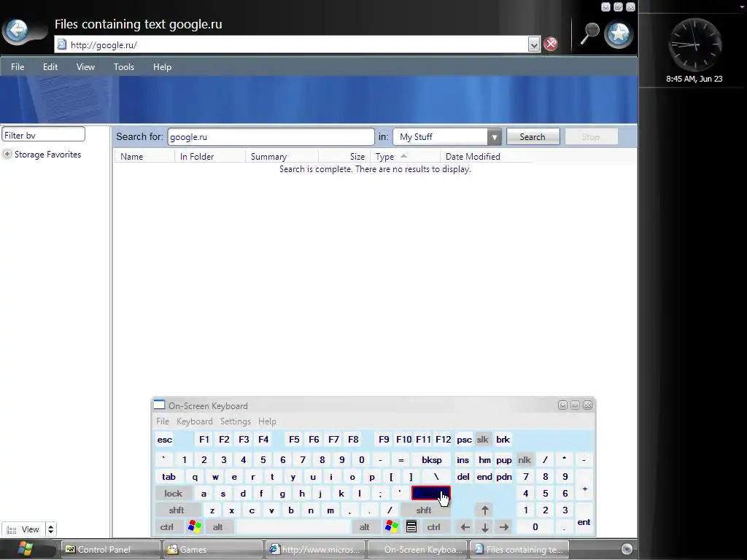Image resolution: width=747 pixels, height=560 pixels.
Task: Click the bksp key
Action: (432, 460)
